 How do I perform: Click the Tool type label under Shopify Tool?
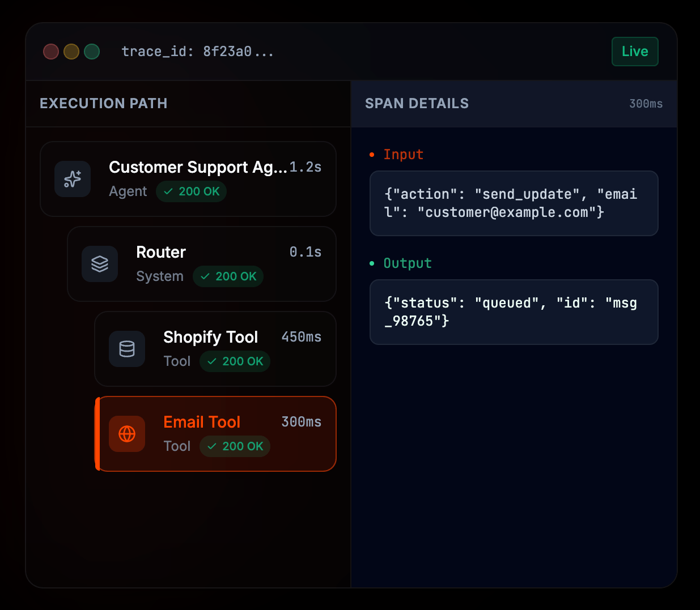(x=177, y=361)
